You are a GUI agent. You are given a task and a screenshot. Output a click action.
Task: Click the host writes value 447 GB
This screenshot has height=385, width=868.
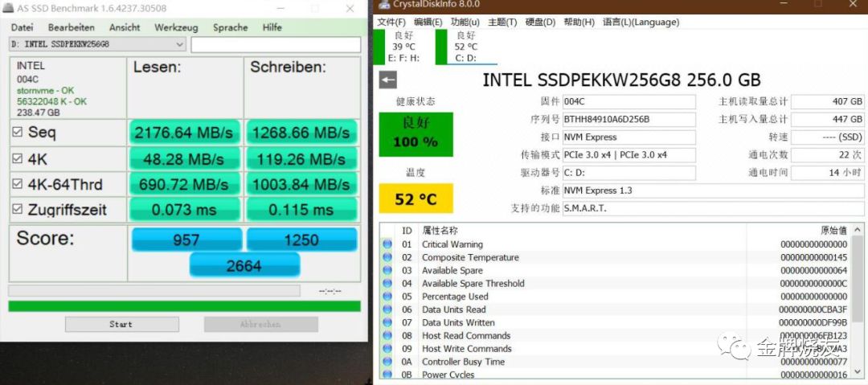click(828, 120)
